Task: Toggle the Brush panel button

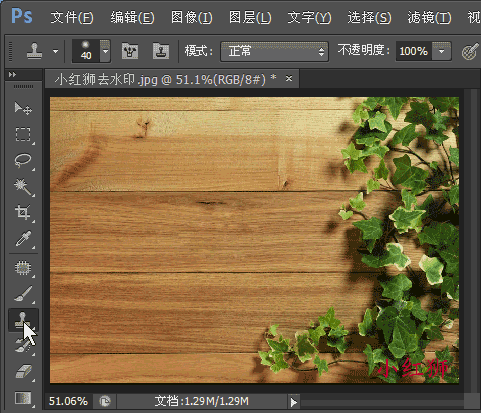Action: (x=130, y=51)
